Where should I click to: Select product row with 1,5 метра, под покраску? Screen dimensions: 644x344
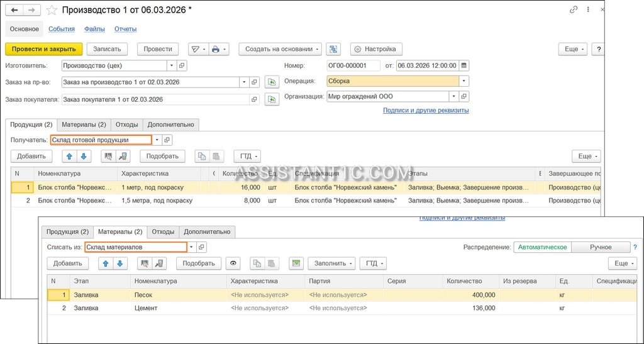pyautogui.click(x=306, y=201)
